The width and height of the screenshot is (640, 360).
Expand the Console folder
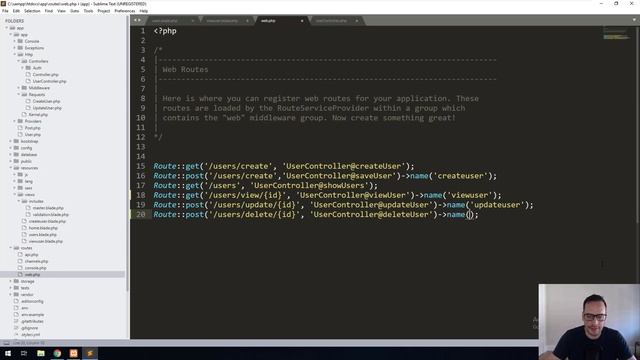pyautogui.click(x=15, y=41)
